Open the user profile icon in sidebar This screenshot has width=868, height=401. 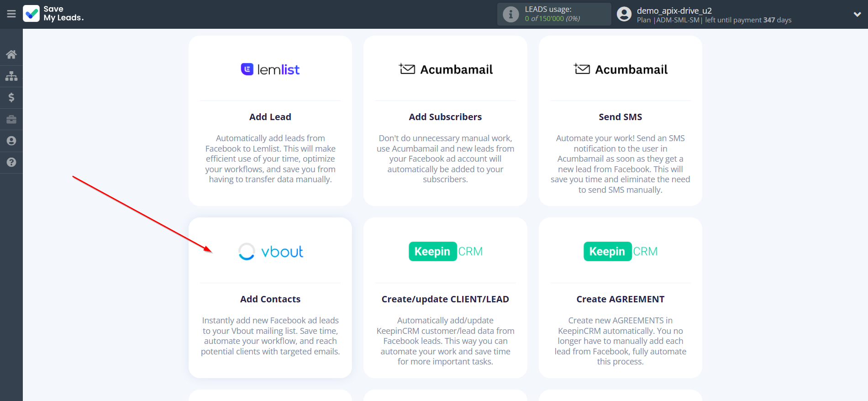pyautogui.click(x=11, y=141)
